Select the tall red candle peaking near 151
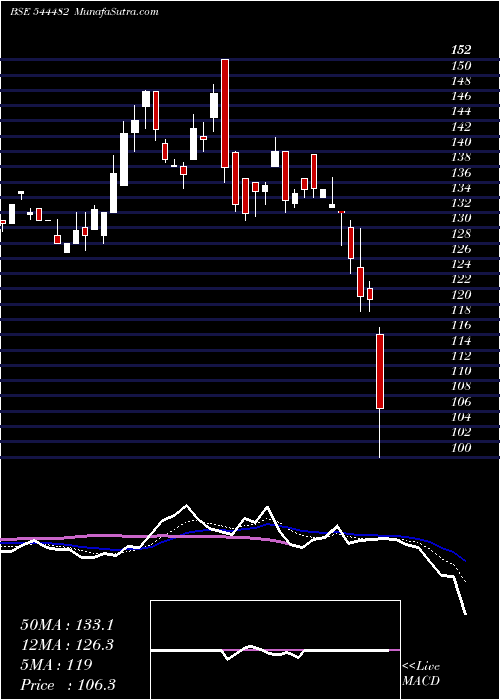Image resolution: width=500 pixels, height=700 pixels. (x=225, y=113)
